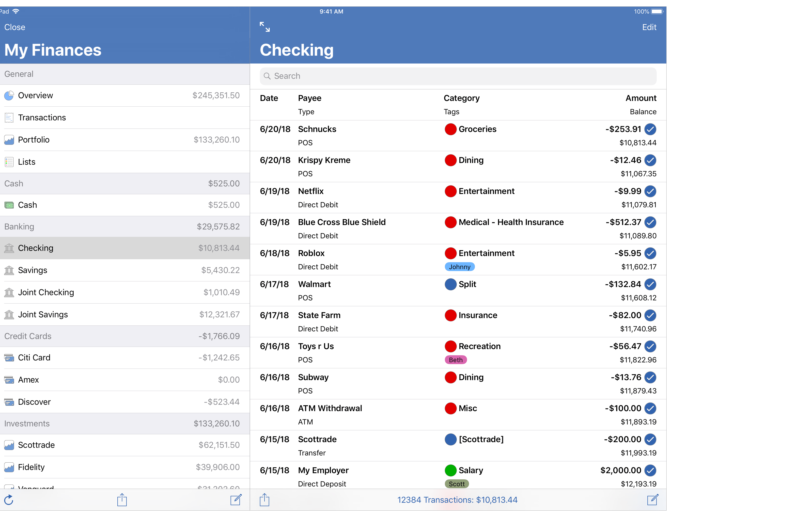Viewport: 812px width, 517px height.
Task: Click the Citi Card credit card icon
Action: (9, 357)
